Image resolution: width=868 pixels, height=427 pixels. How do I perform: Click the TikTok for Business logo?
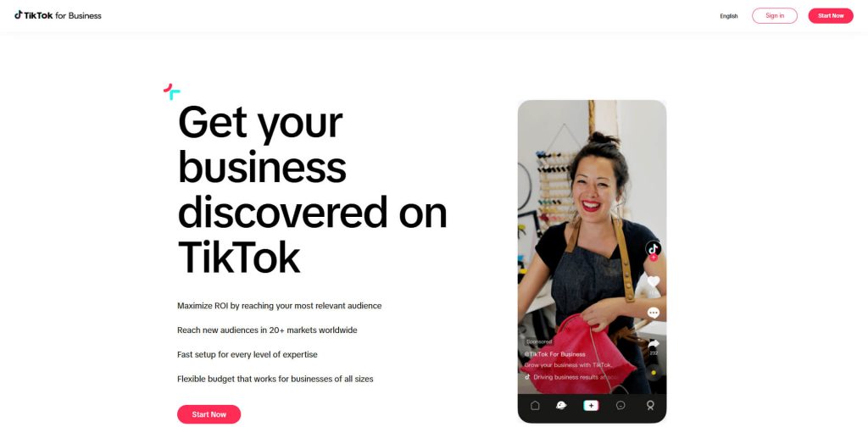coord(58,15)
